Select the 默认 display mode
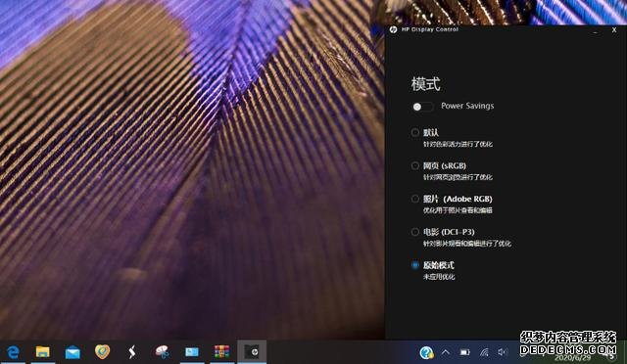Image resolution: width=627 pixels, height=364 pixels. tap(415, 132)
